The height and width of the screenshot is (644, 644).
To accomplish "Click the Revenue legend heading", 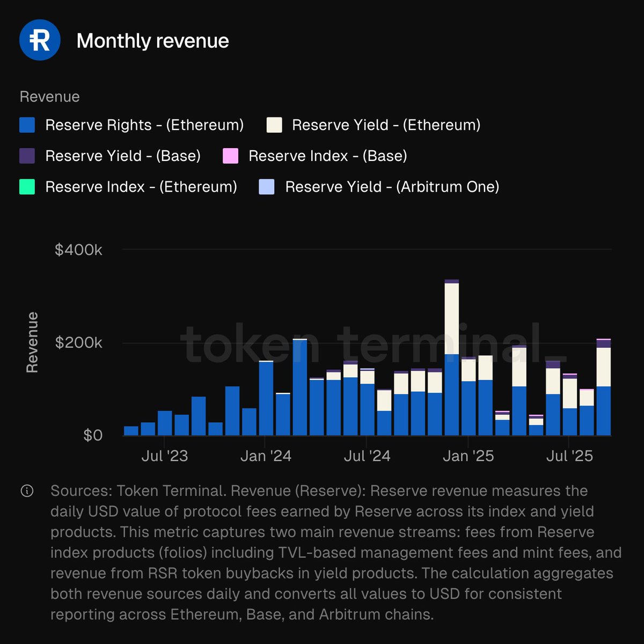I will pyautogui.click(x=49, y=97).
